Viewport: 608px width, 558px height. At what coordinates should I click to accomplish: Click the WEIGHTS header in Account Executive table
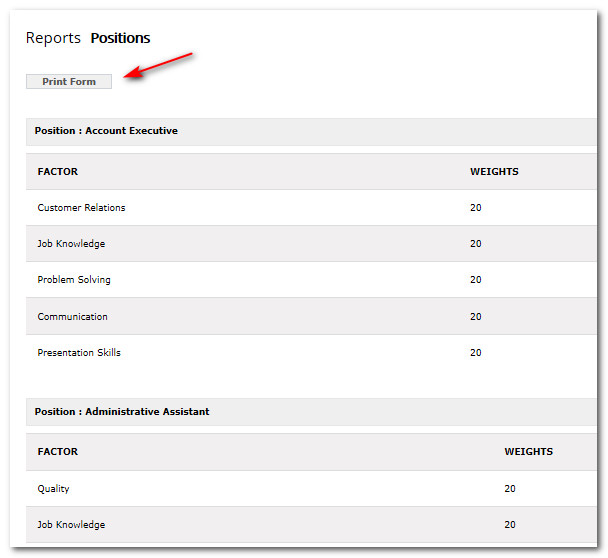click(x=494, y=172)
